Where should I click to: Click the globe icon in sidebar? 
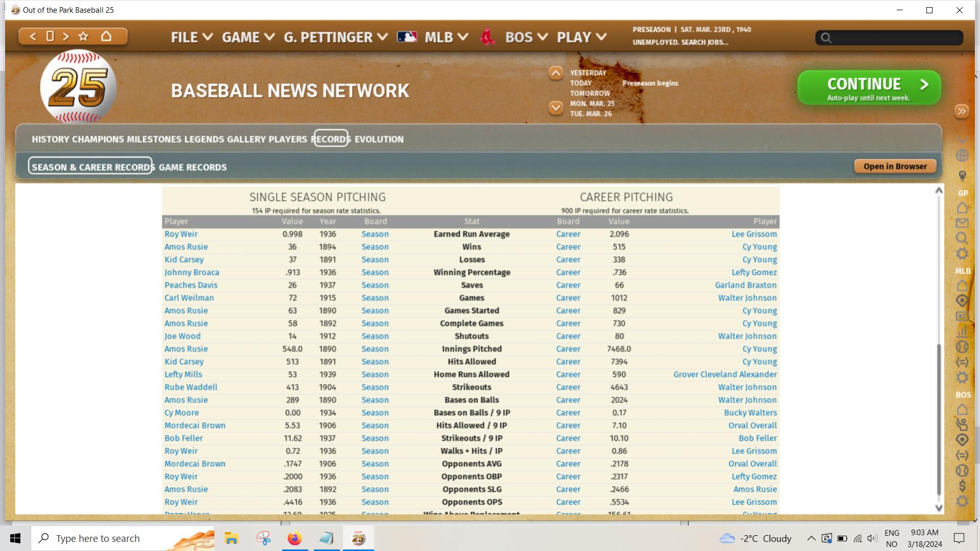[962, 155]
